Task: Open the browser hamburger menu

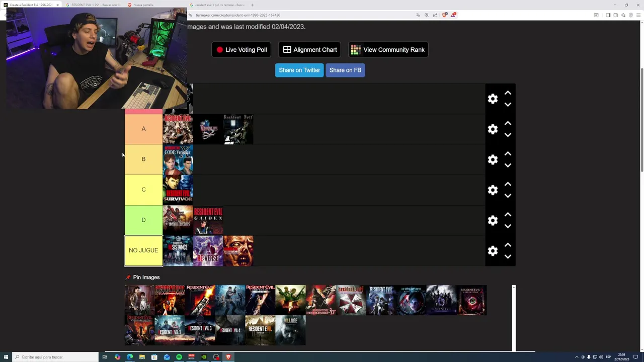Action: [638, 15]
